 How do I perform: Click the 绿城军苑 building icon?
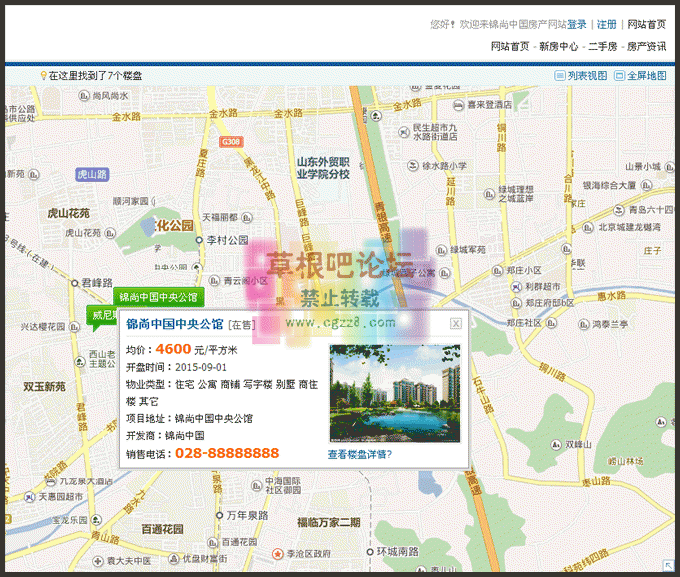click(441, 250)
